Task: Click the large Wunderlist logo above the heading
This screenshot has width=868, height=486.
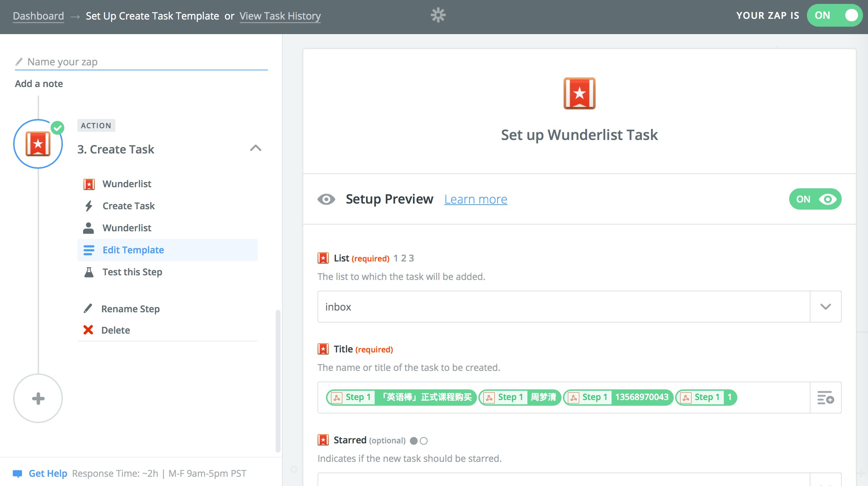Action: (579, 93)
